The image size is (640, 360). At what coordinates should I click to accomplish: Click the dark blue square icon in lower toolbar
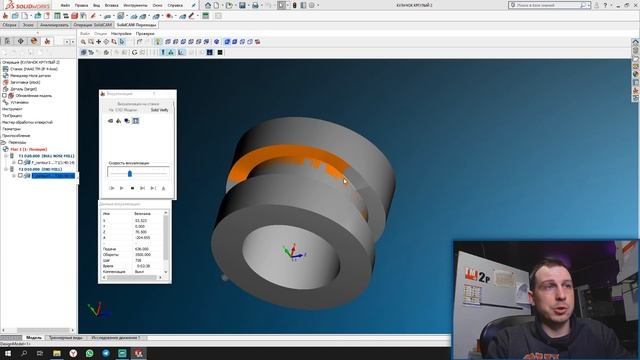coord(210,52)
